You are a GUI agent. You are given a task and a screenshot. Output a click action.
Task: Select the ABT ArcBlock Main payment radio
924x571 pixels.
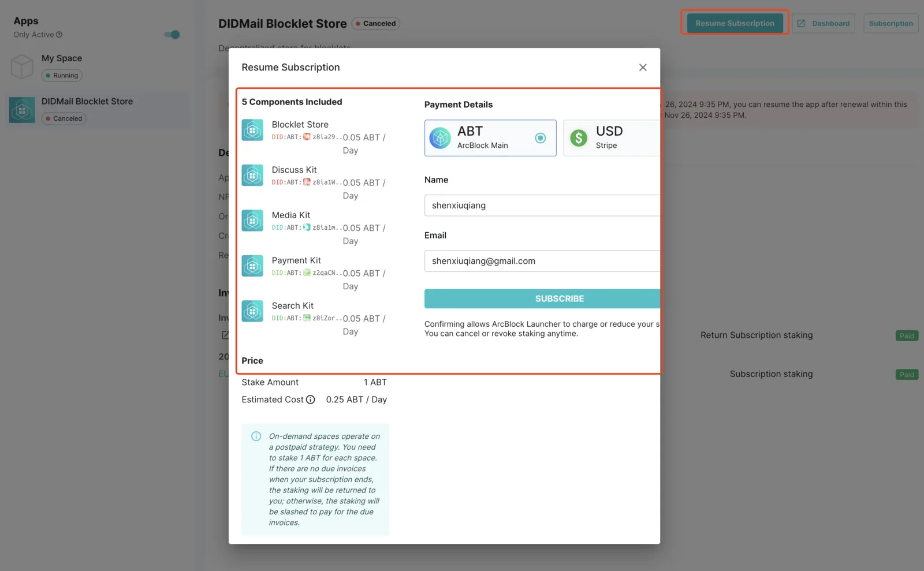[540, 138]
